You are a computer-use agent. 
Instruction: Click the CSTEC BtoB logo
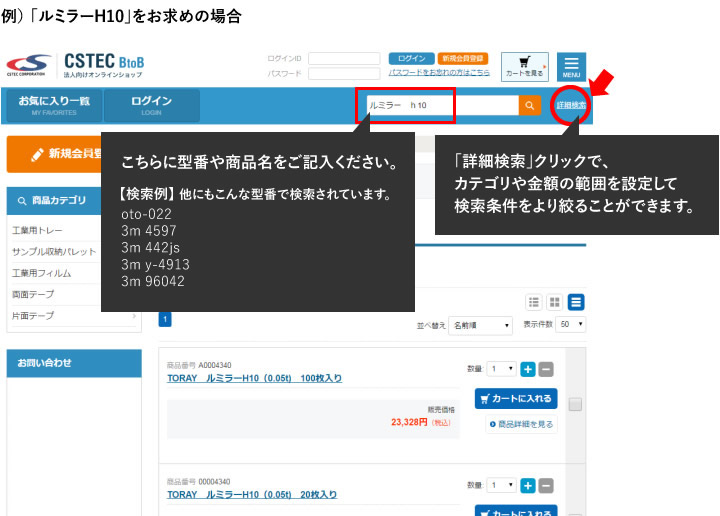click(75, 66)
